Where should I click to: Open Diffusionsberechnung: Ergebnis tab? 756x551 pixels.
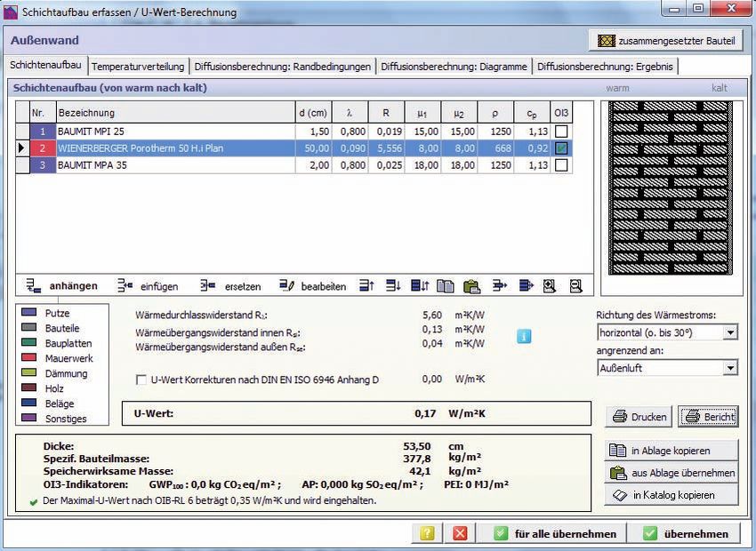coord(605,67)
